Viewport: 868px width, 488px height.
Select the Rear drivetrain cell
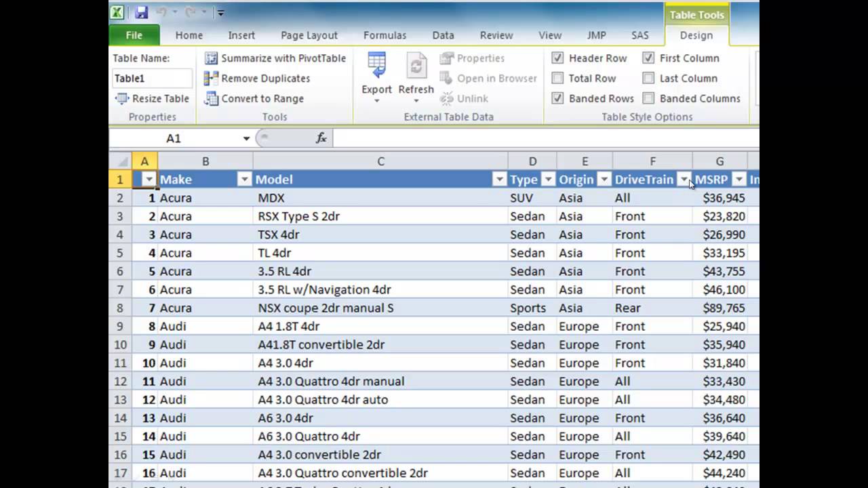point(652,308)
